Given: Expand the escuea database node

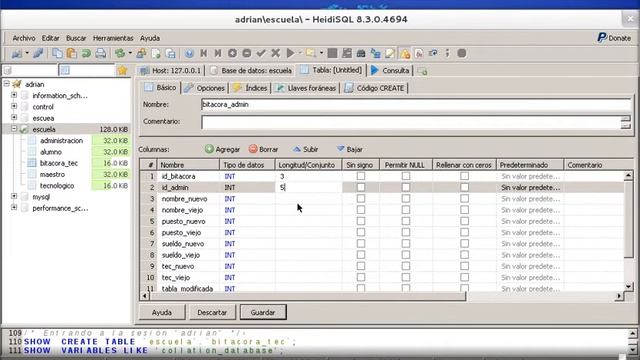Looking at the screenshot, I should [x=14, y=118].
